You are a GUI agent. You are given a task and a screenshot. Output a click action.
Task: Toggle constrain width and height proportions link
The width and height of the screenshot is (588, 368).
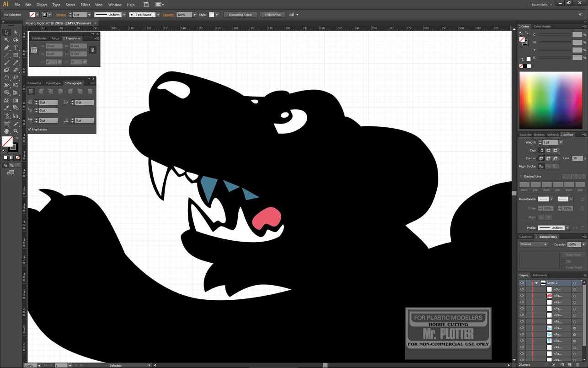pyautogui.click(x=92, y=50)
